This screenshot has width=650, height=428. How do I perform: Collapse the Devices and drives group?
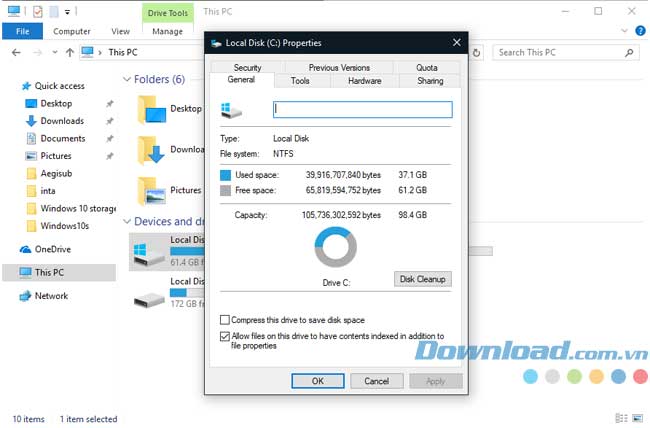click(x=127, y=221)
